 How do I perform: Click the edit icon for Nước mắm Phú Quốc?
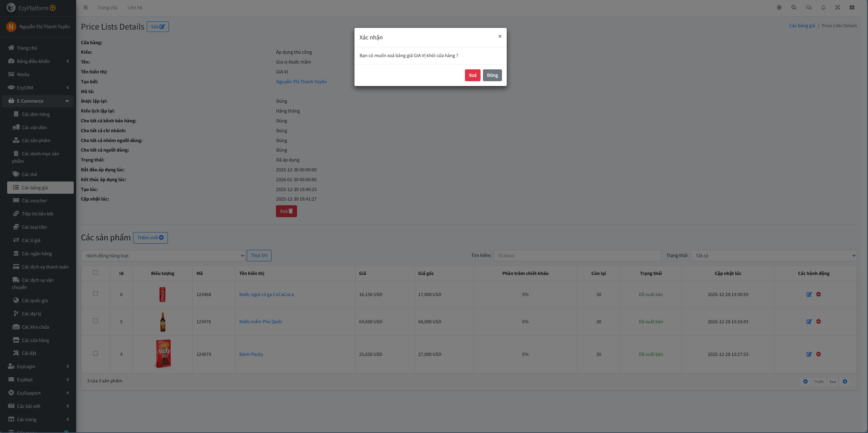(809, 322)
